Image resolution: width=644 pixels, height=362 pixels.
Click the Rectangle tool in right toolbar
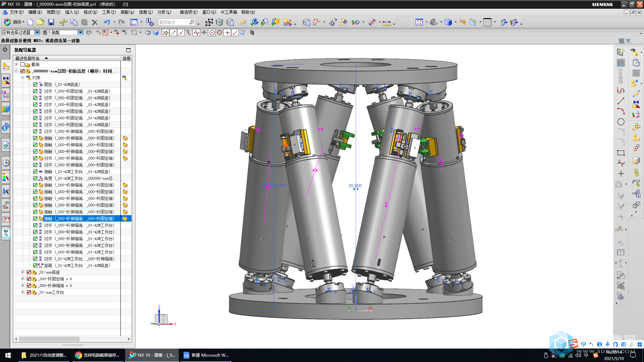click(x=621, y=153)
